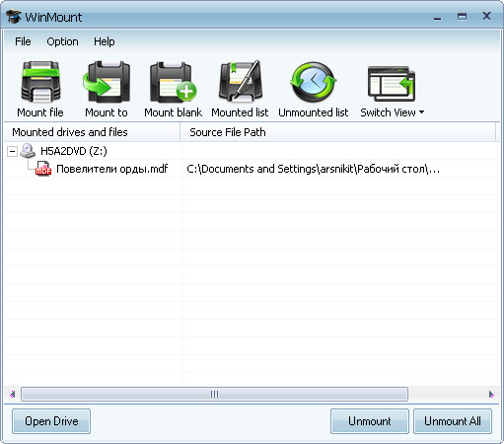Select the H5A2DVD (Z:) drive

tap(74, 151)
